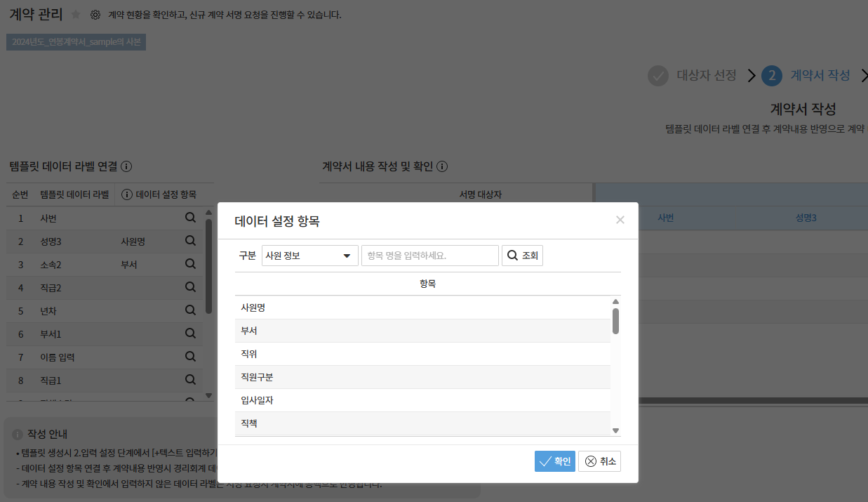Open the 사원 정보 category dropdown
The height and width of the screenshot is (502, 868).
coord(309,256)
